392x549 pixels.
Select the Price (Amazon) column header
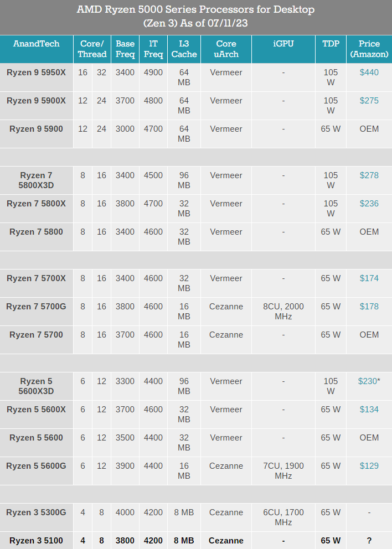369,49
